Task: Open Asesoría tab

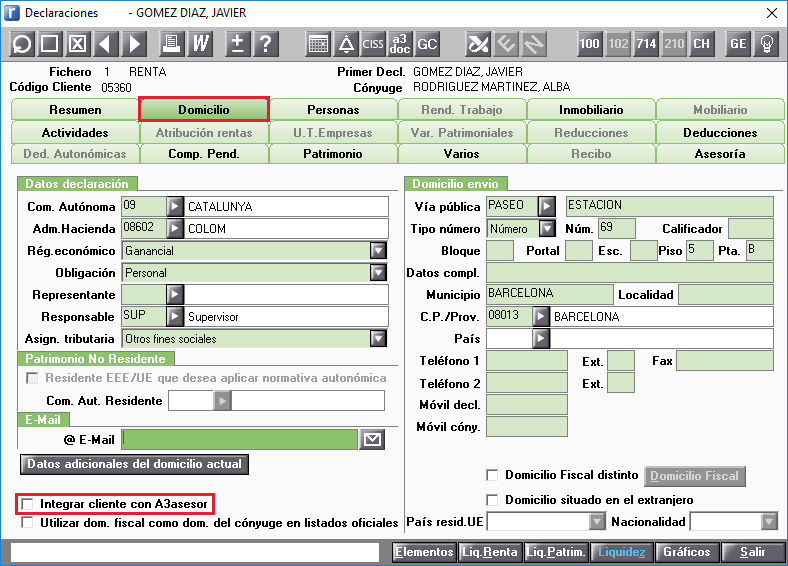Action: tap(720, 154)
